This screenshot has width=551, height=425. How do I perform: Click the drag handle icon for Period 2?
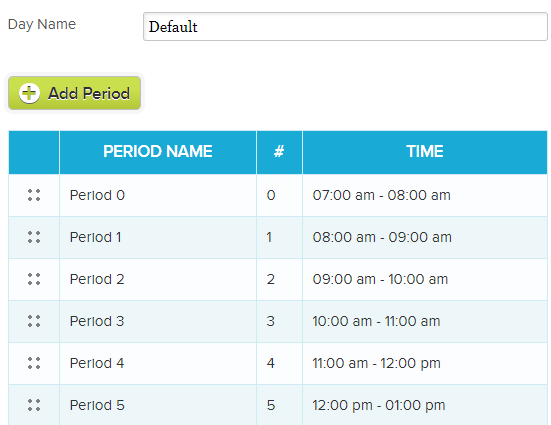(x=34, y=279)
